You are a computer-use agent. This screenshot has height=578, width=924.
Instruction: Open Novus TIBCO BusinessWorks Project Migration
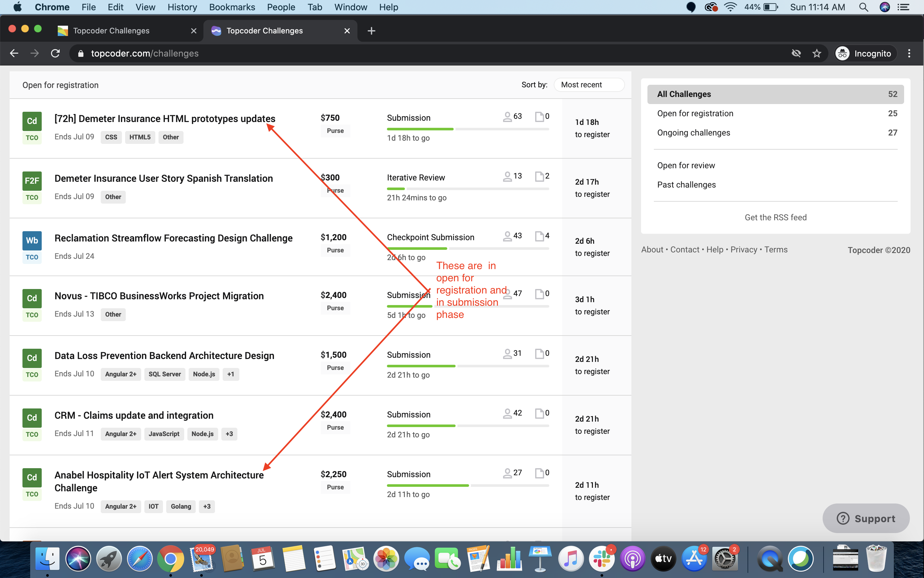pos(159,296)
